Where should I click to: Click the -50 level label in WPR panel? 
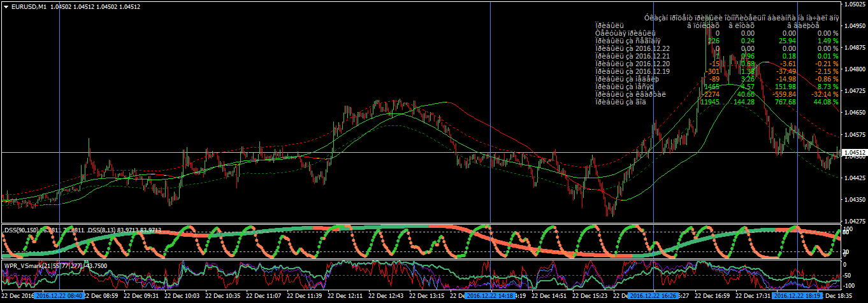tap(850, 276)
